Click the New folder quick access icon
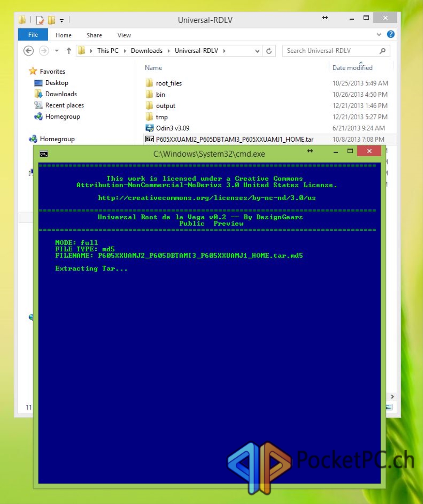The image size is (423, 504). click(51, 20)
